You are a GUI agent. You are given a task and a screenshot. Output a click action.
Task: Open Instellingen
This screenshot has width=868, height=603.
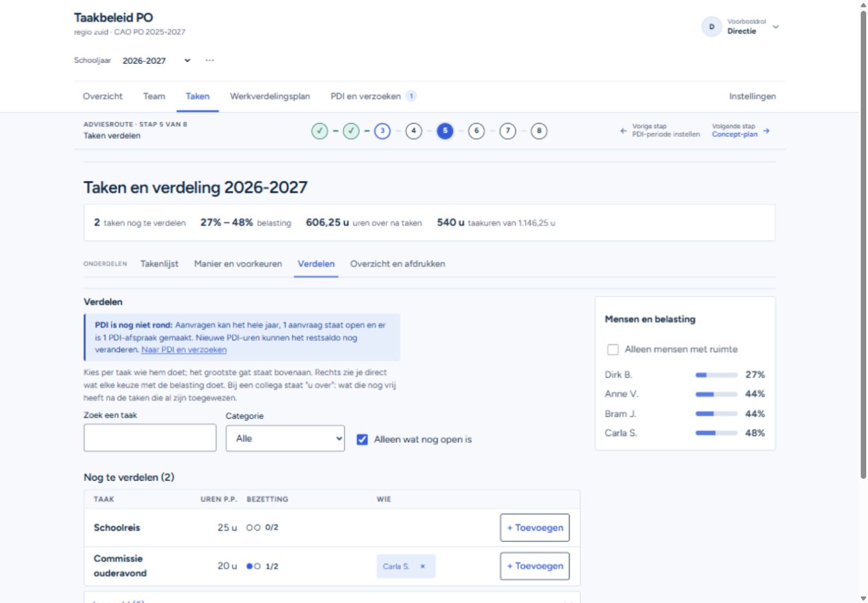752,96
